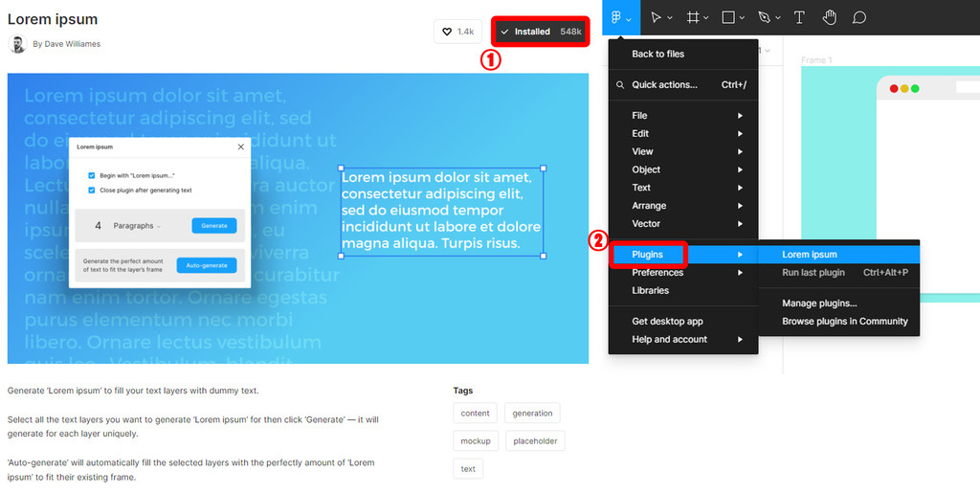Viewport: 980px width, 494px height.
Task: Choose Run last plugin
Action: point(838,273)
